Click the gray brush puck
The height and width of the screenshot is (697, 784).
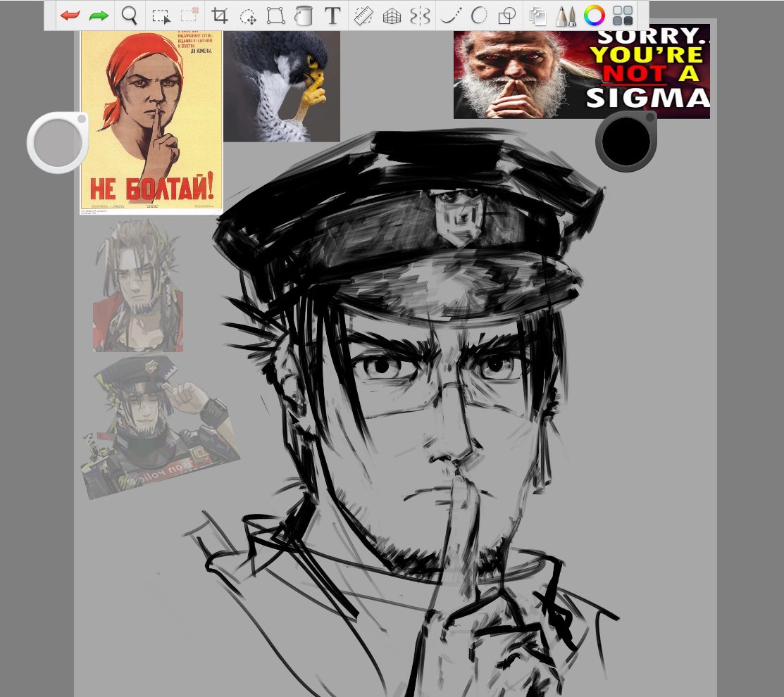(x=58, y=142)
